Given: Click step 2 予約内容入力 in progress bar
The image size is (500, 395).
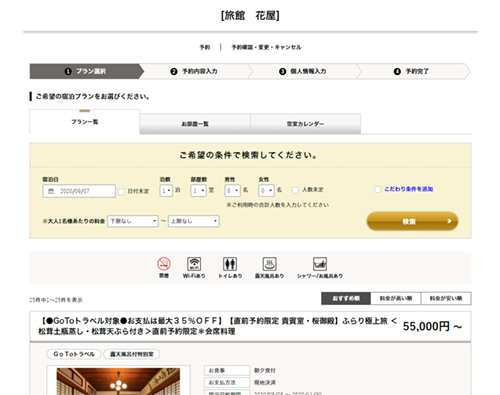Looking at the screenshot, I should coord(194,71).
